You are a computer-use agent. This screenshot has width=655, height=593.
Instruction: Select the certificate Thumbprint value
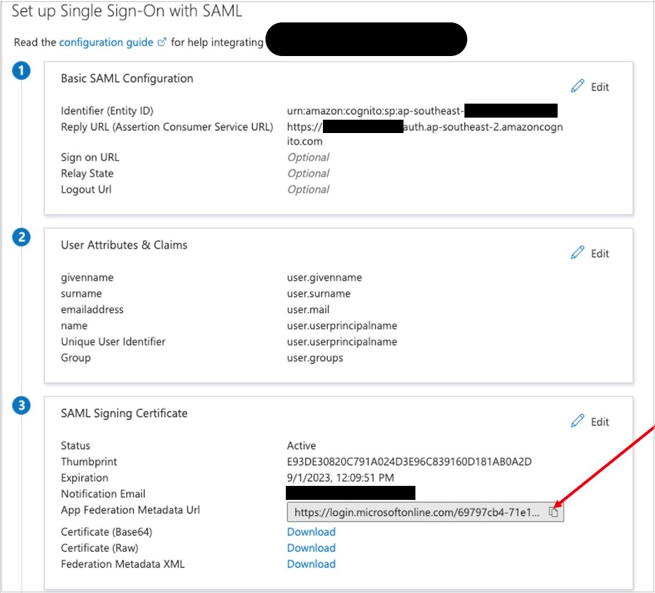(x=409, y=462)
